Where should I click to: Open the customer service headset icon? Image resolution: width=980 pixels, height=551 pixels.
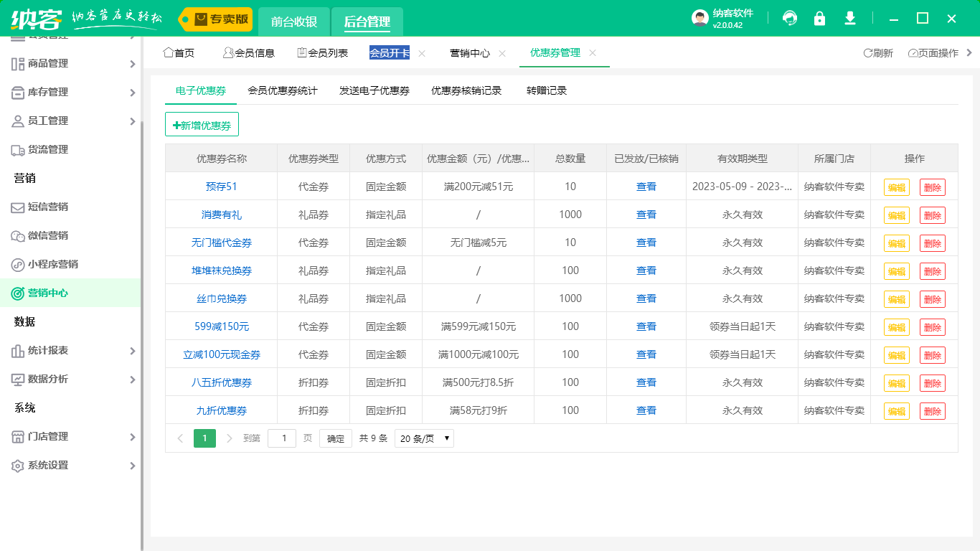coord(790,19)
